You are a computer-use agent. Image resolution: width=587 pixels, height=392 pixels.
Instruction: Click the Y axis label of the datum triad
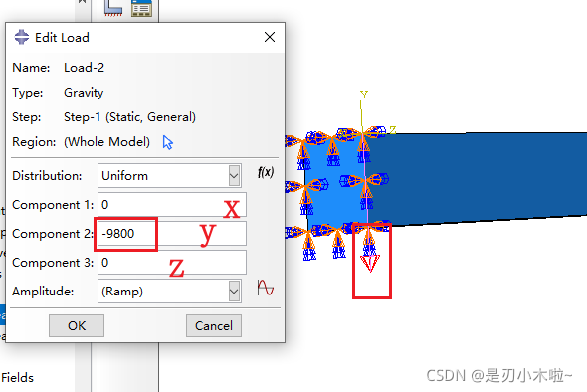[364, 95]
